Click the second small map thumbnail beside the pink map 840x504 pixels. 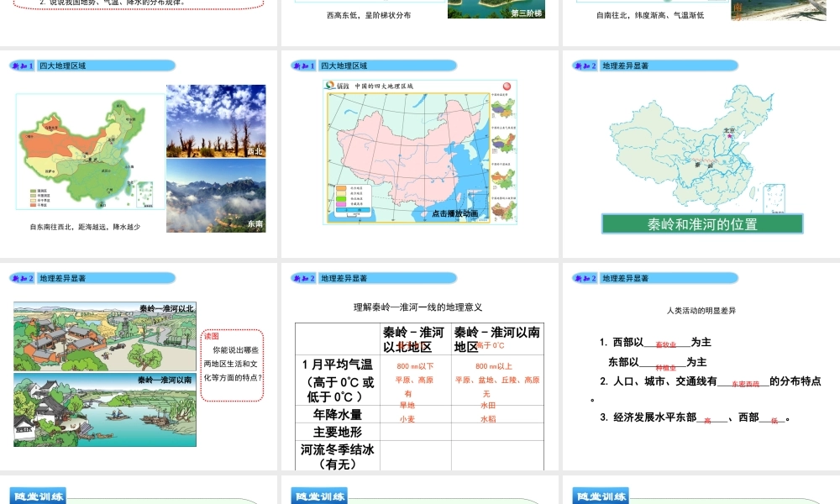pyautogui.click(x=503, y=143)
